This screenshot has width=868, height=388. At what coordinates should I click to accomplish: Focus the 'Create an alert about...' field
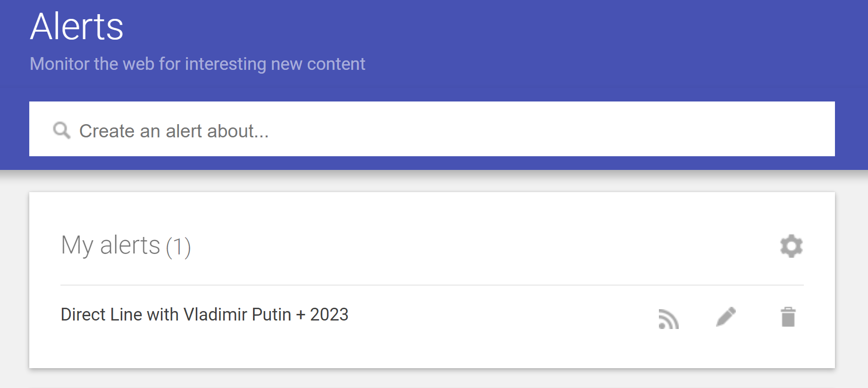tap(432, 129)
